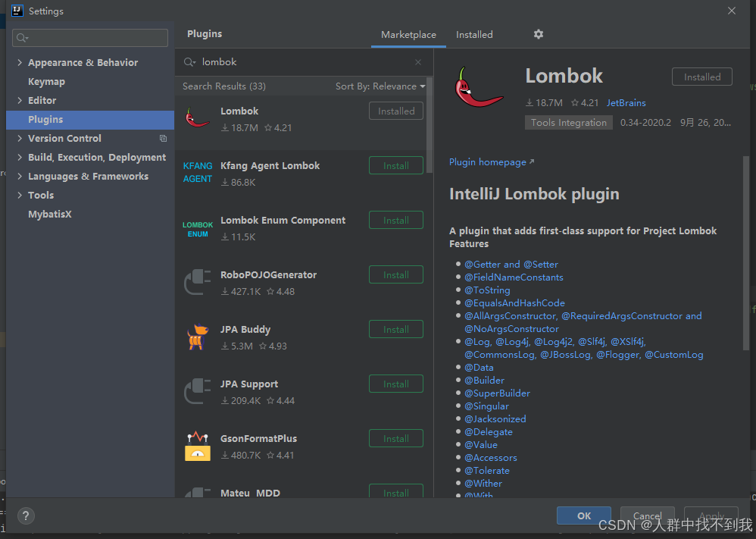This screenshot has height=539, width=756.
Task: Open Sort By Relevance dropdown
Action: 380,86
